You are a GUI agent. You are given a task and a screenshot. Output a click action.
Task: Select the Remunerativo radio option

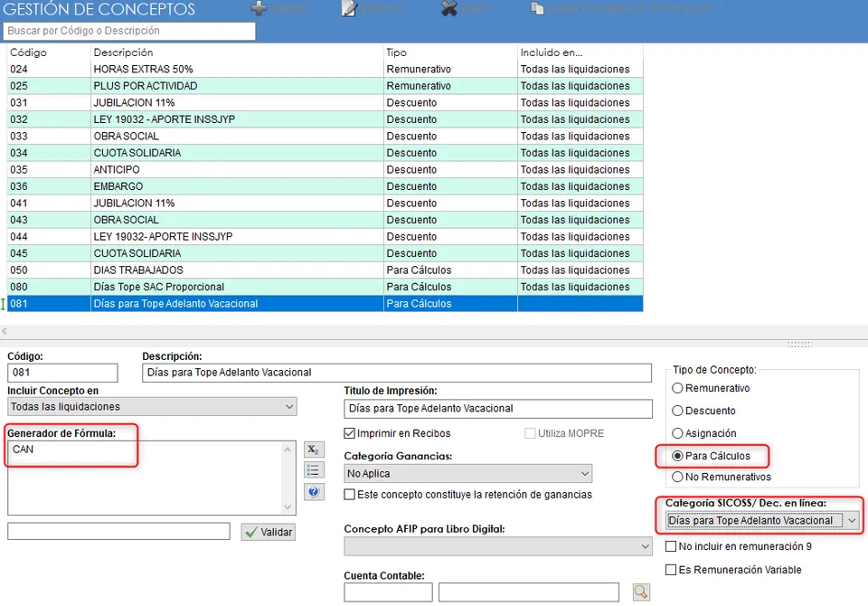coord(677,388)
